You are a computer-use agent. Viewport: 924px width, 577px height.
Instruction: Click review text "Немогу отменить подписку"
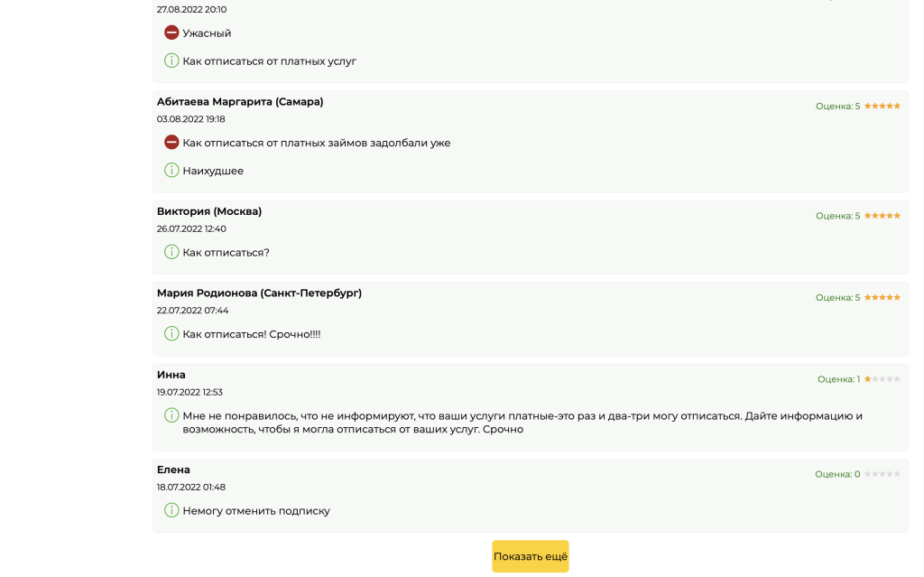(x=256, y=511)
